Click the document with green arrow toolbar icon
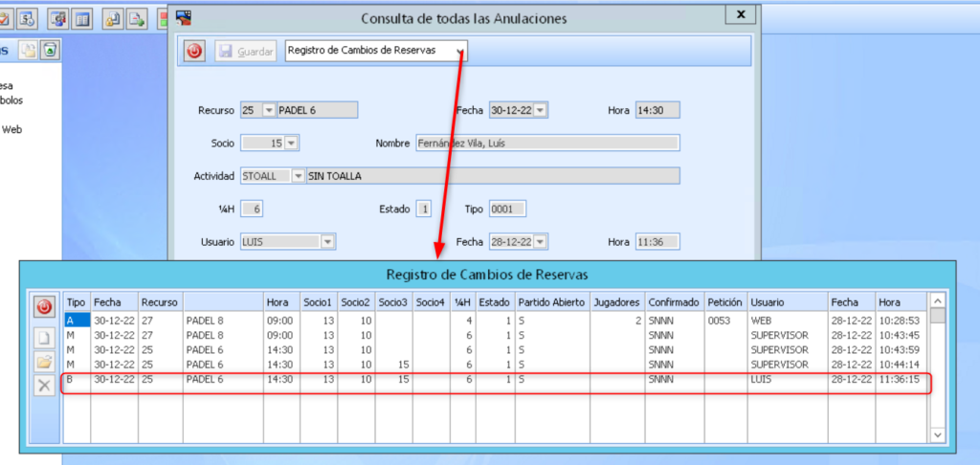 pyautogui.click(x=138, y=18)
